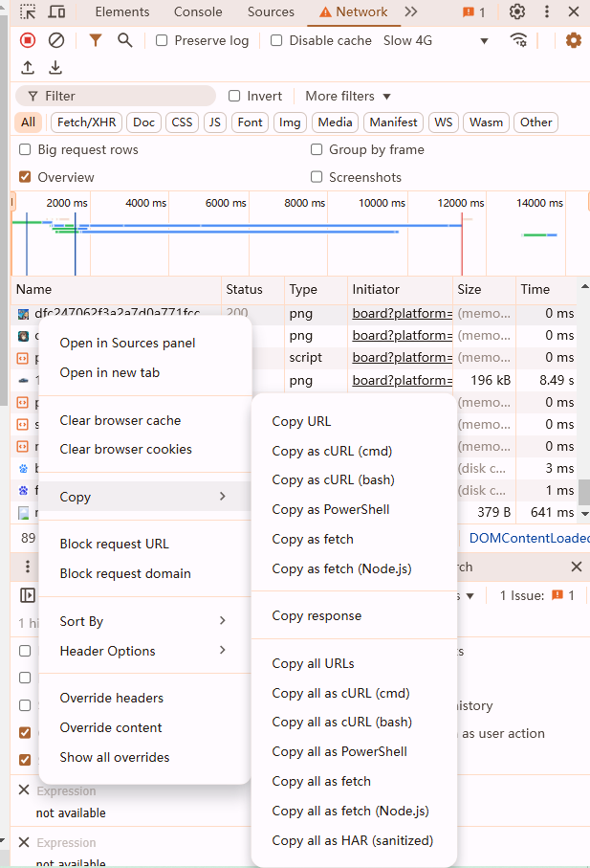Expand Header Options submenu
The image size is (590, 868).
145,651
